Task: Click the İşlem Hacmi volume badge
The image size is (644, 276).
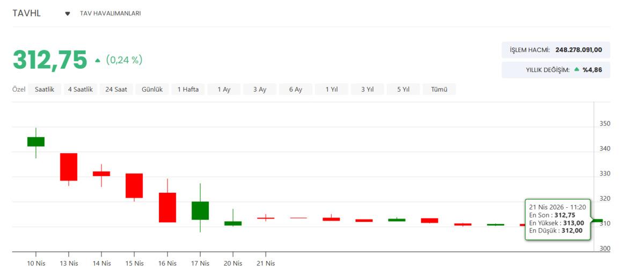Action: [555, 50]
